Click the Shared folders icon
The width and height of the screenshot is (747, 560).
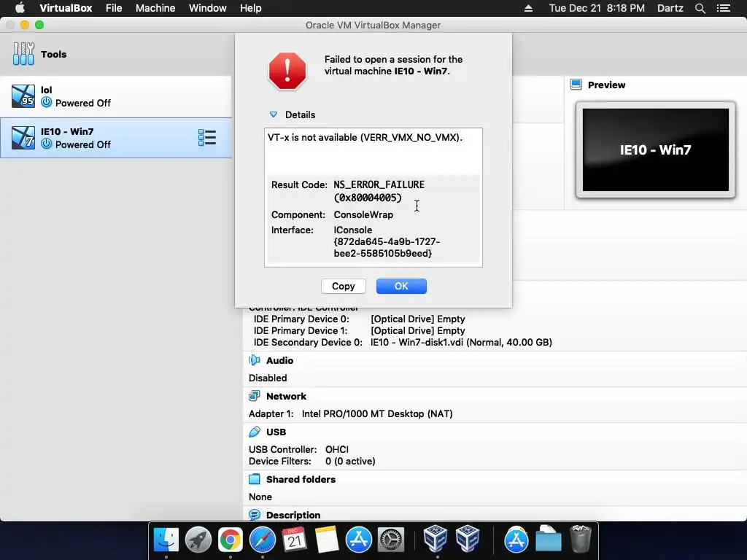pos(255,480)
